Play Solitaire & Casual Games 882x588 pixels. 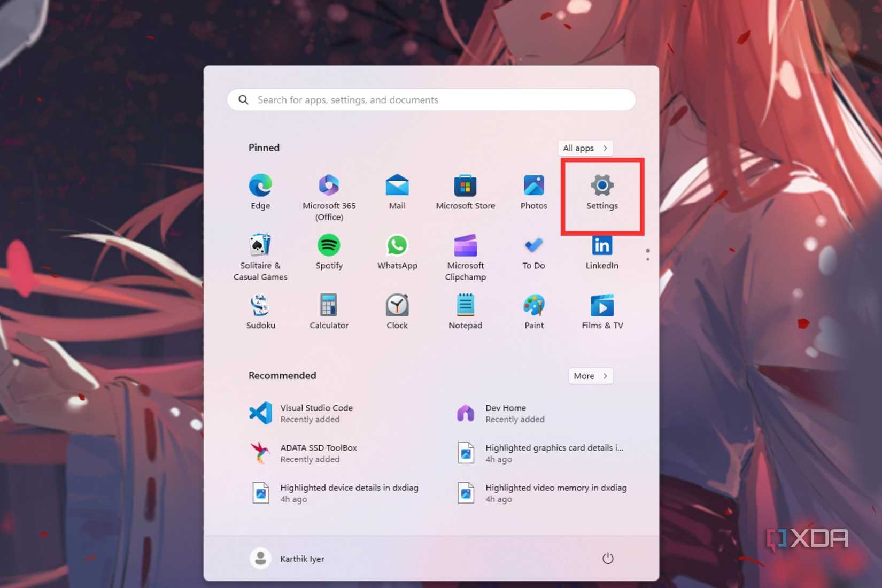(260, 252)
